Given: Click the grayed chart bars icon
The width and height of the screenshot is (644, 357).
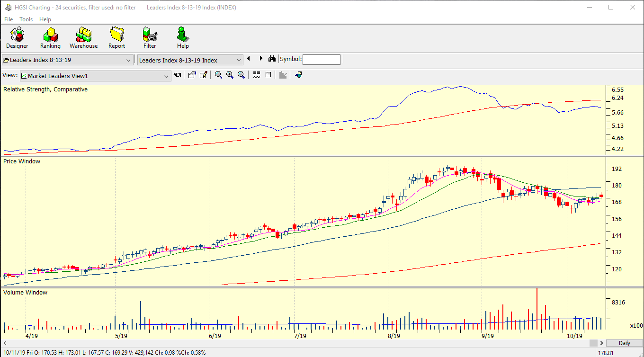Looking at the screenshot, I should point(283,75).
